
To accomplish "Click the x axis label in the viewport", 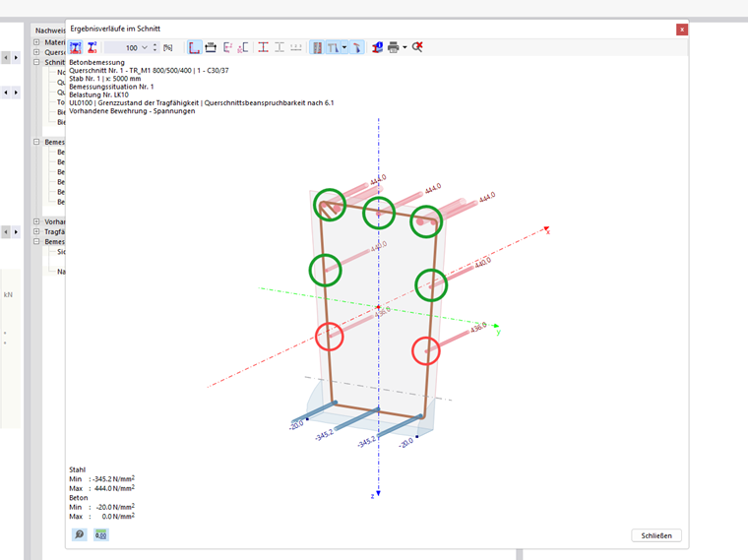I will point(548,232).
